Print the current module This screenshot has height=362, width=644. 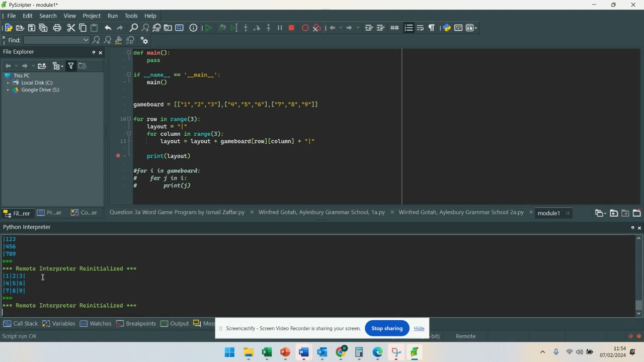pos(57,28)
